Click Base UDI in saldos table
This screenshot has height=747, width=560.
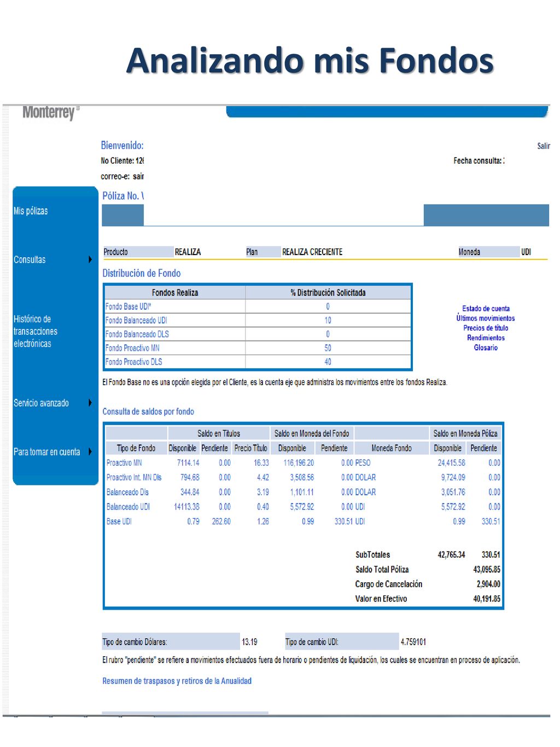119,522
